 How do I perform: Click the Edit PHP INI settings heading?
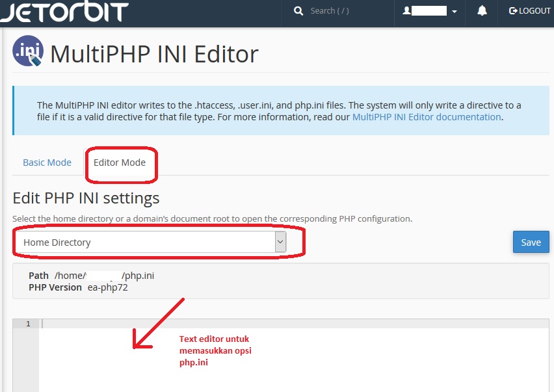pos(86,198)
